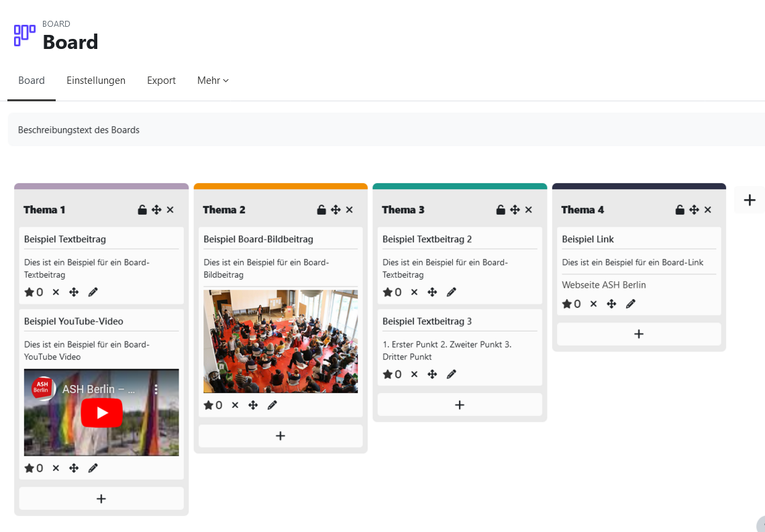Click move icon on Beispiel Textbeitrag 3

point(432,374)
